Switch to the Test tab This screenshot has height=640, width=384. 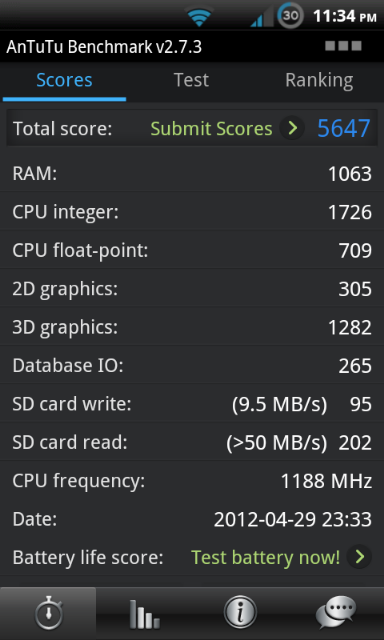click(191, 80)
